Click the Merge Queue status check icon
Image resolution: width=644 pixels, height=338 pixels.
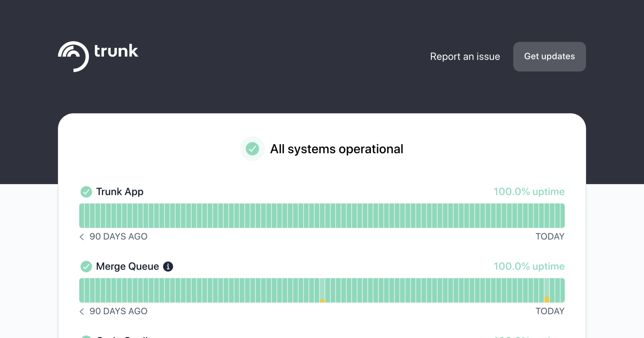pyautogui.click(x=86, y=266)
